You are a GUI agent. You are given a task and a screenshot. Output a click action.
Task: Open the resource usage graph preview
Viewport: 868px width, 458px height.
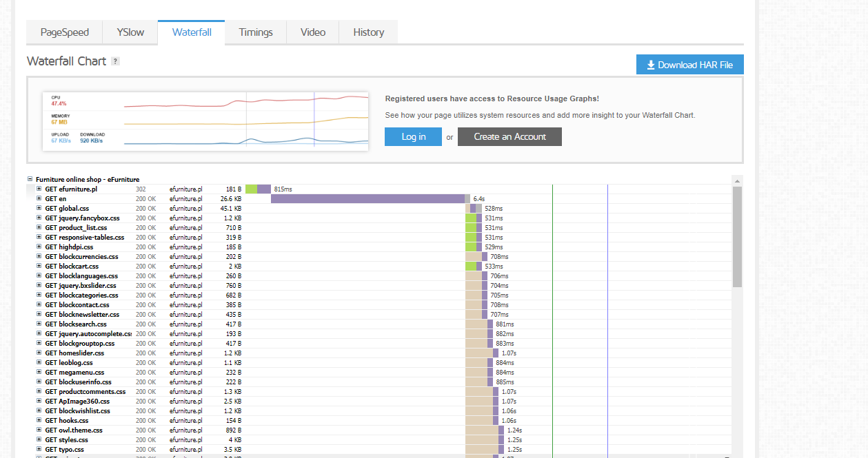tap(206, 121)
